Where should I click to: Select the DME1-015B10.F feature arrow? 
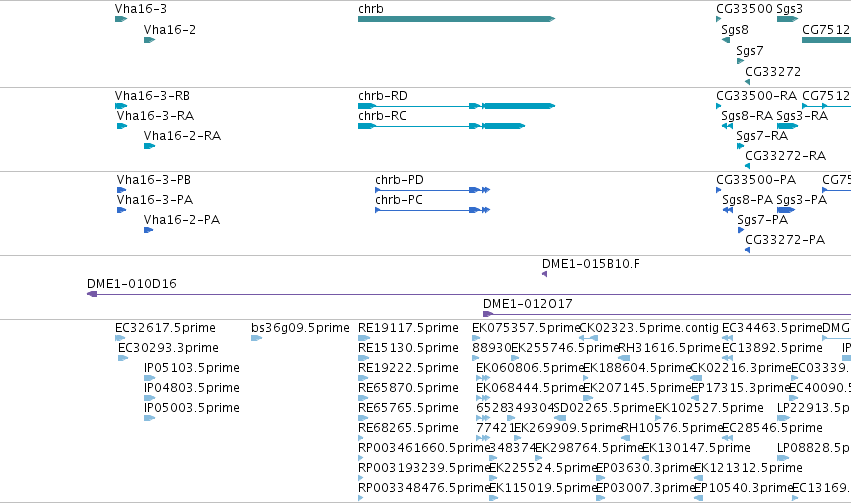coord(544,274)
